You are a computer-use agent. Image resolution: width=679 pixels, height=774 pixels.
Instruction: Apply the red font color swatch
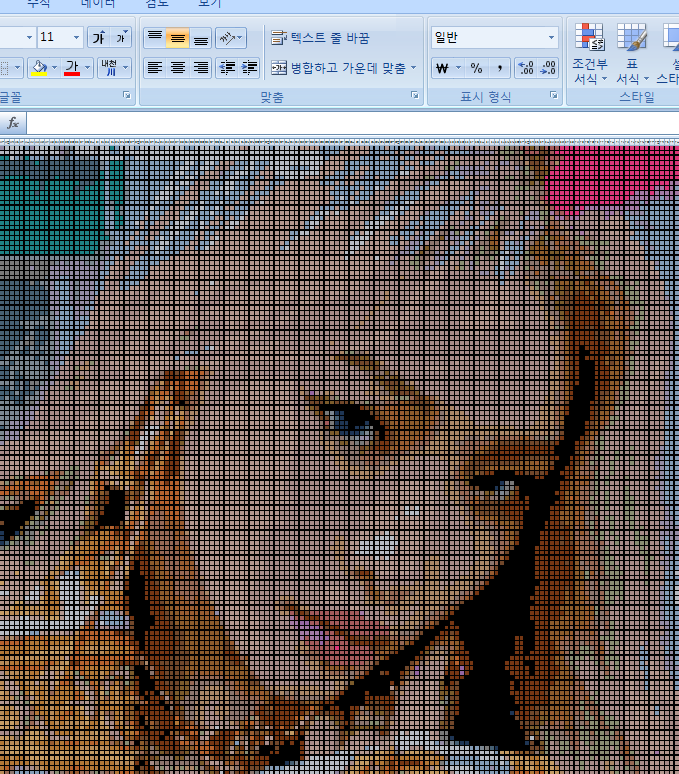point(71,68)
